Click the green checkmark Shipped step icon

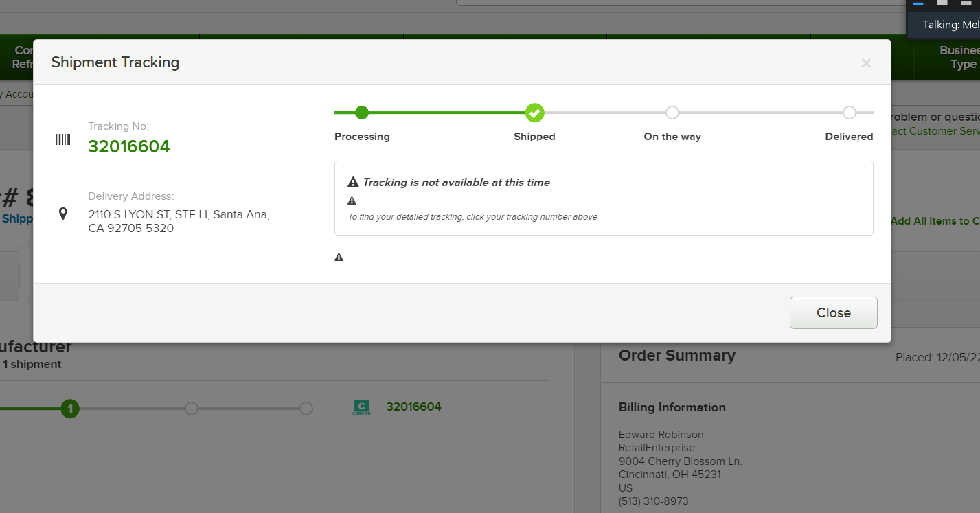[534, 113]
